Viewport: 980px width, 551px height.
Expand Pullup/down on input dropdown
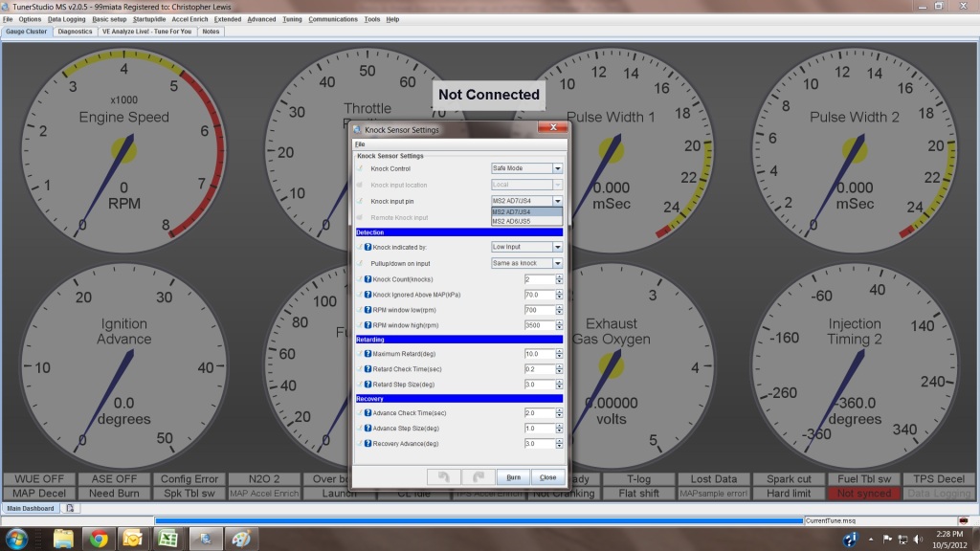558,263
